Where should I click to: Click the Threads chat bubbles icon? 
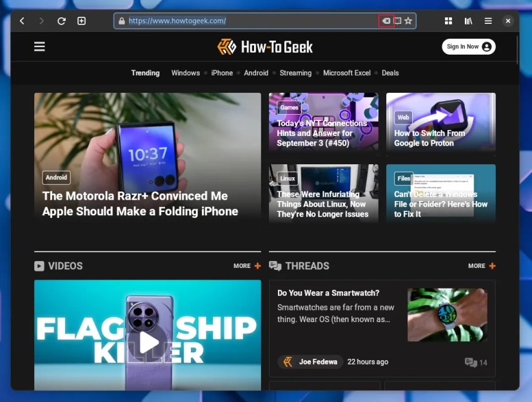(275, 266)
